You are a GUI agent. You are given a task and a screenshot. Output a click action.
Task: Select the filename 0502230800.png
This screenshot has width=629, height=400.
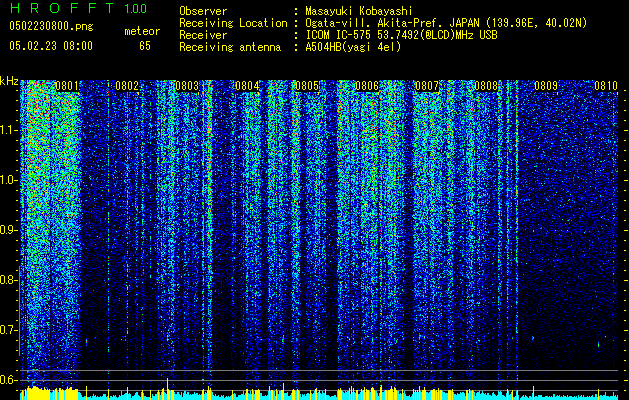click(51, 26)
